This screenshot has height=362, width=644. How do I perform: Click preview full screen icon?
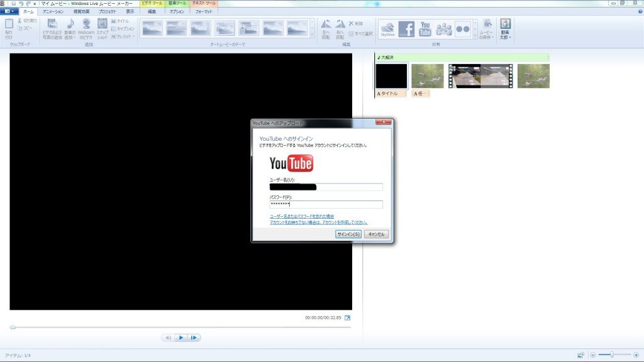tap(347, 317)
